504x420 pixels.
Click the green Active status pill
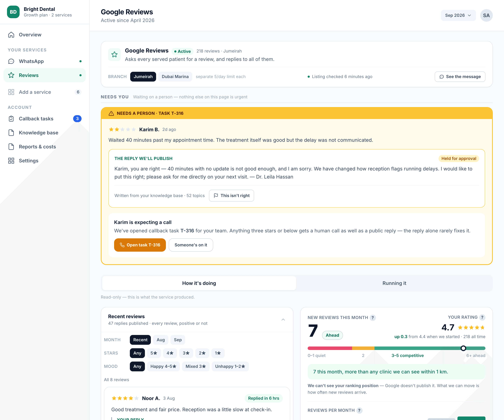click(x=182, y=51)
